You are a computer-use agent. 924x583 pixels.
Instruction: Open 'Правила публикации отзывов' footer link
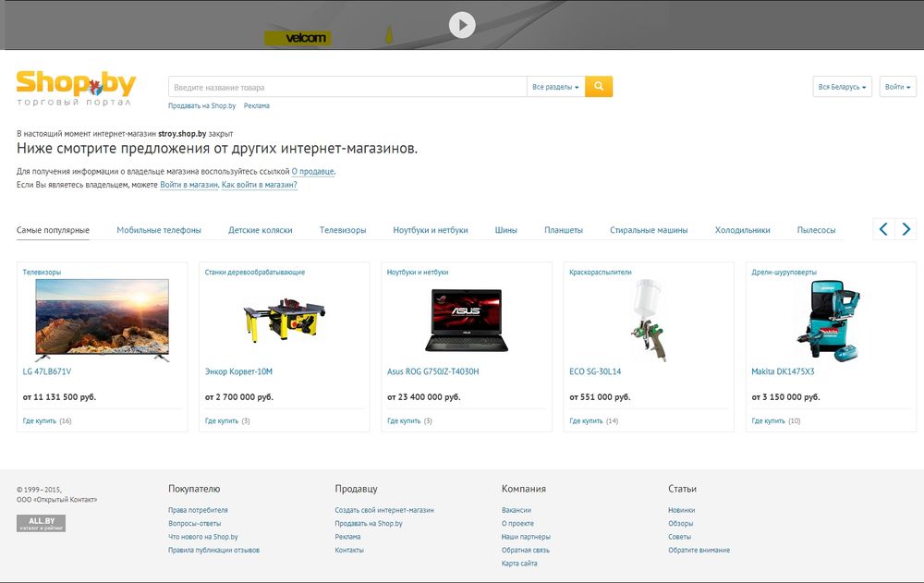tap(214, 551)
